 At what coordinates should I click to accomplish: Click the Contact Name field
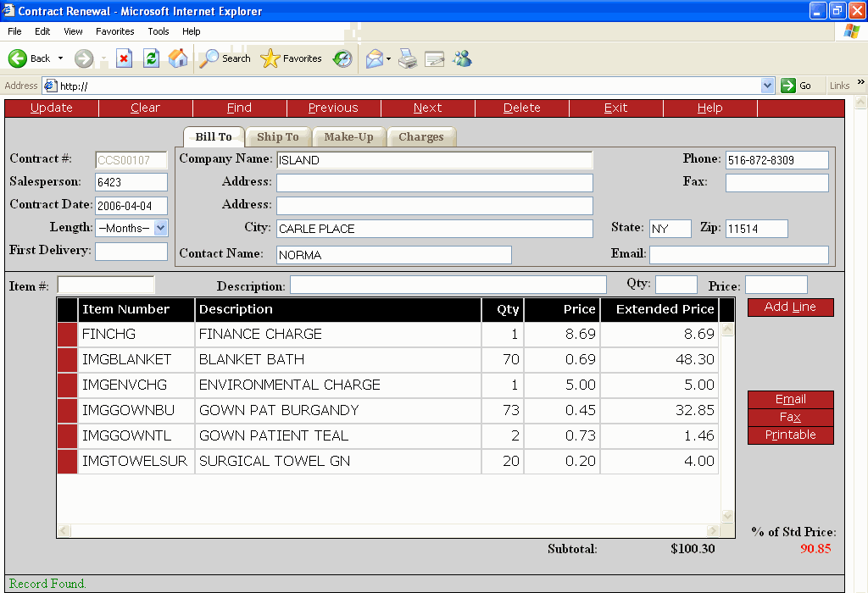394,255
